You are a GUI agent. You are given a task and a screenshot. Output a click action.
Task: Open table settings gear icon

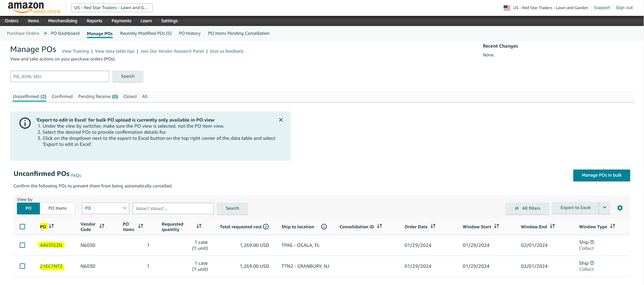coord(620,208)
